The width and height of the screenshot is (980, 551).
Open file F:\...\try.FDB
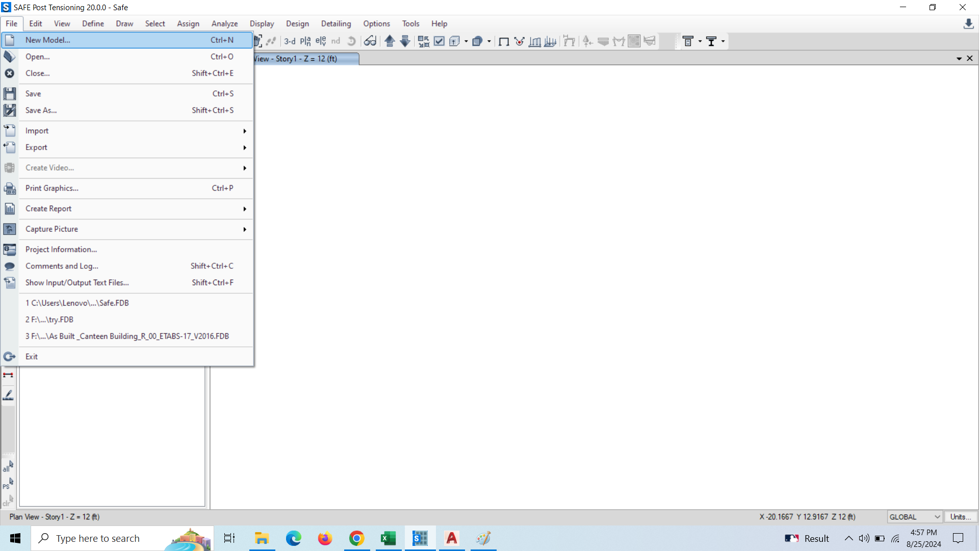(x=49, y=318)
